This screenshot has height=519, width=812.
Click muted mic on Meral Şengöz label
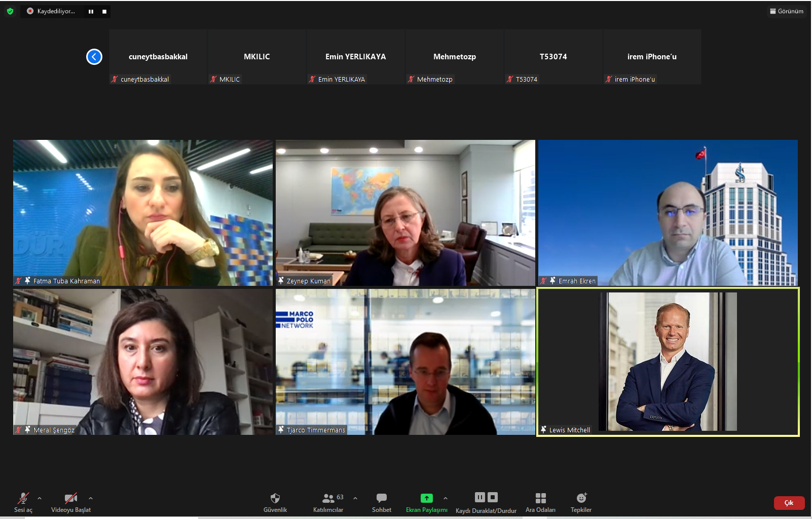pos(19,429)
